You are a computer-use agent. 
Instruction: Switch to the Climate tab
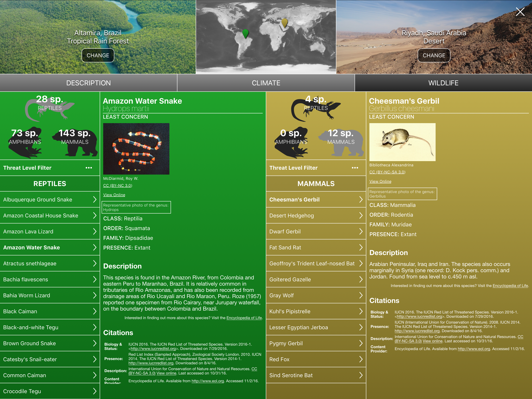coord(266,83)
